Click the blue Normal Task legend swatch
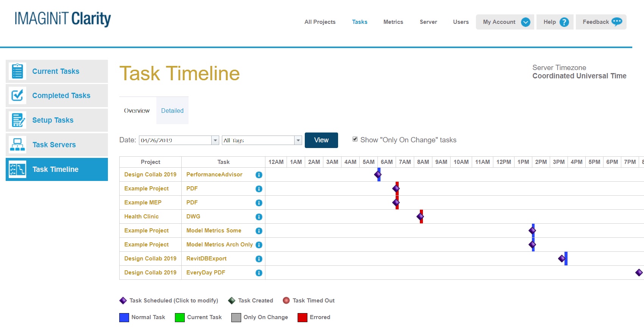The width and height of the screenshot is (644, 332). [124, 318]
